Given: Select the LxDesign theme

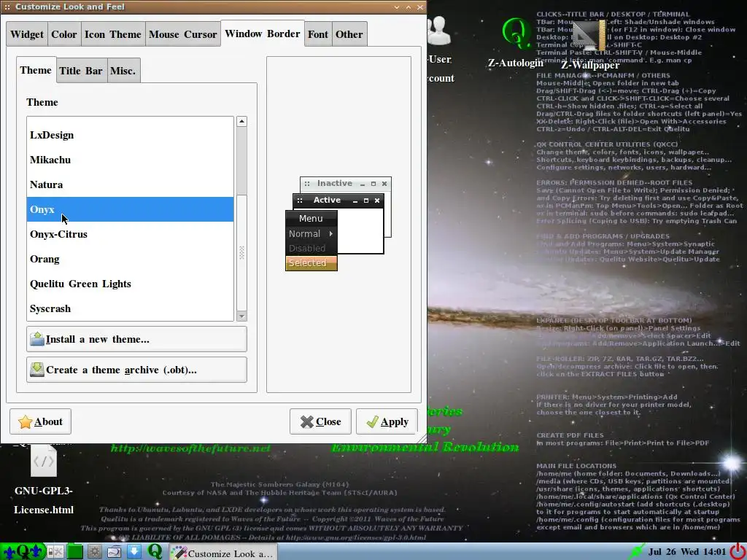Looking at the screenshot, I should tap(130, 135).
